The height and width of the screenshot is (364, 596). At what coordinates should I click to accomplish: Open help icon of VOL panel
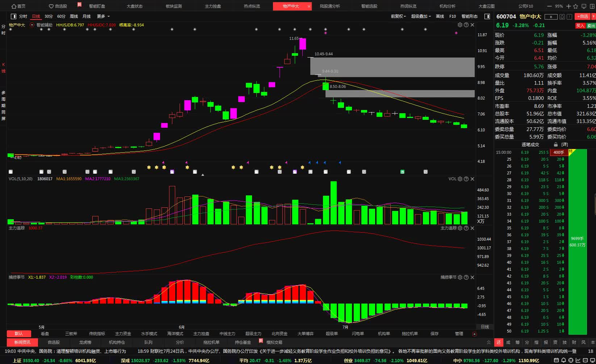click(x=466, y=179)
